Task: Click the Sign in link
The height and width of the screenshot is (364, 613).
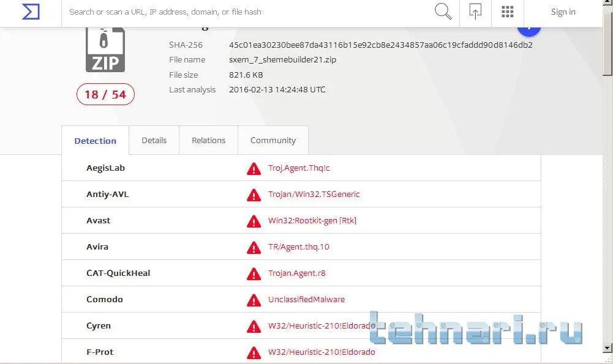Action: (x=563, y=12)
